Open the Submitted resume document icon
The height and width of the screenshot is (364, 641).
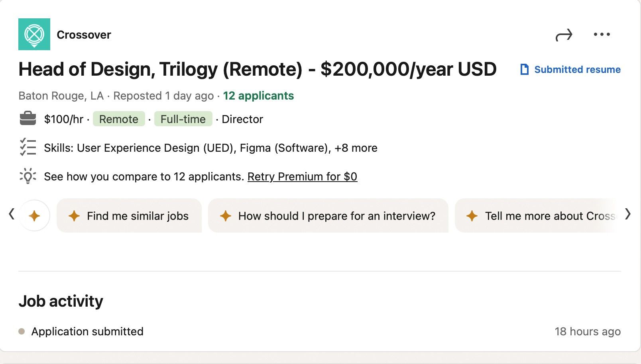coord(525,69)
